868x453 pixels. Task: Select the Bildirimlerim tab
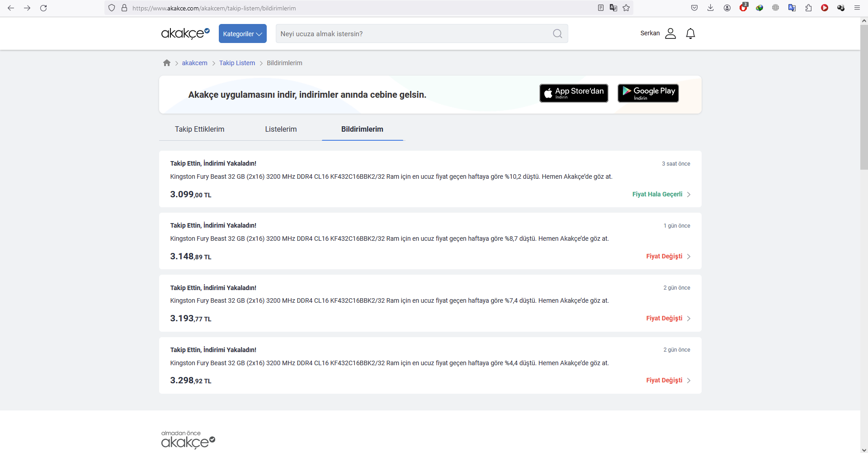(362, 129)
